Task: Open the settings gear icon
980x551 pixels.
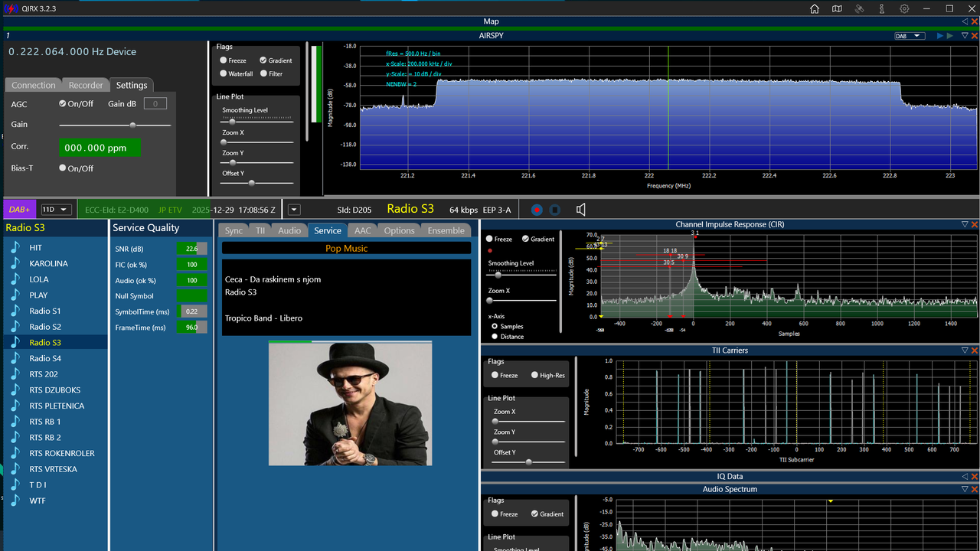Action: (x=904, y=8)
